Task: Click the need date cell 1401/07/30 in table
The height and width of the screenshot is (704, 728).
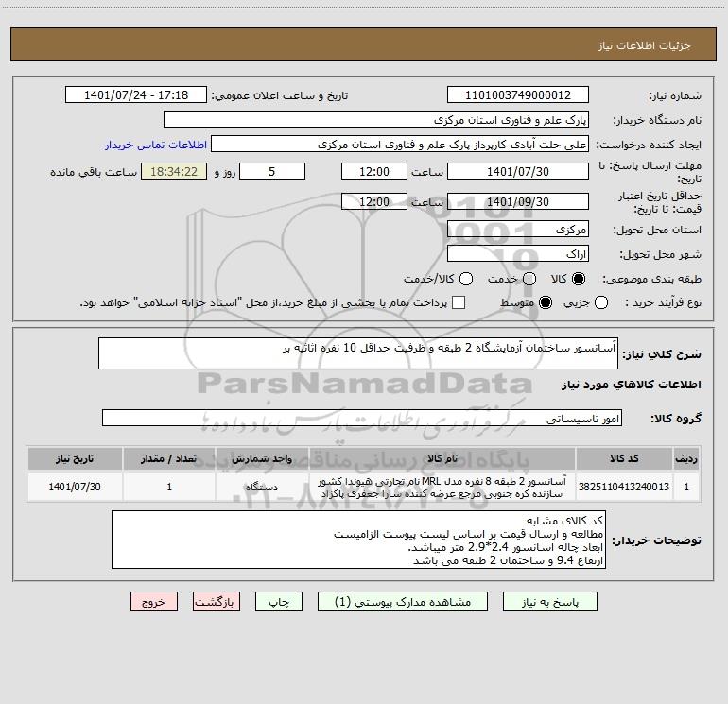Action: pos(75,487)
